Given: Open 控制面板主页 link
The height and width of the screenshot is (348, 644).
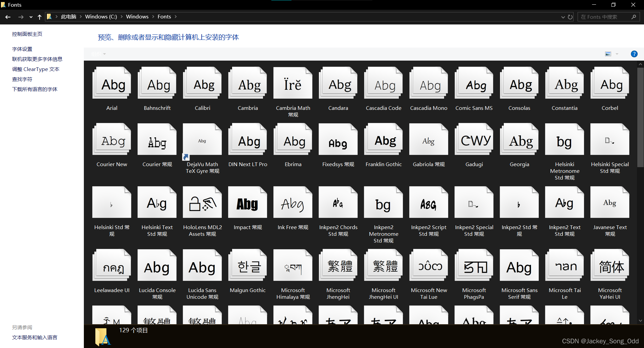Looking at the screenshot, I should (27, 34).
